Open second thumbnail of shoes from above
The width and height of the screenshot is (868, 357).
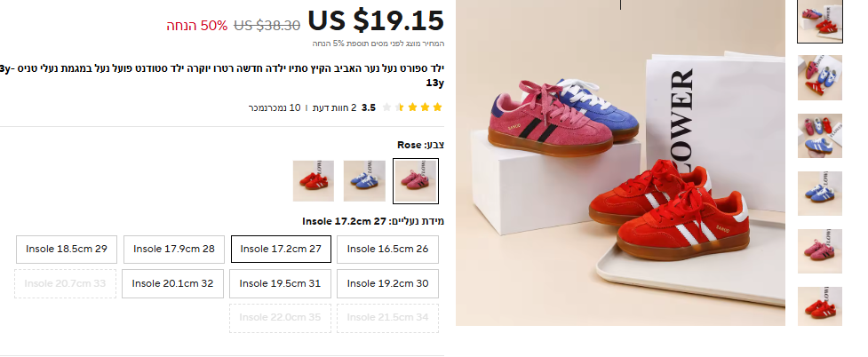tap(820, 77)
